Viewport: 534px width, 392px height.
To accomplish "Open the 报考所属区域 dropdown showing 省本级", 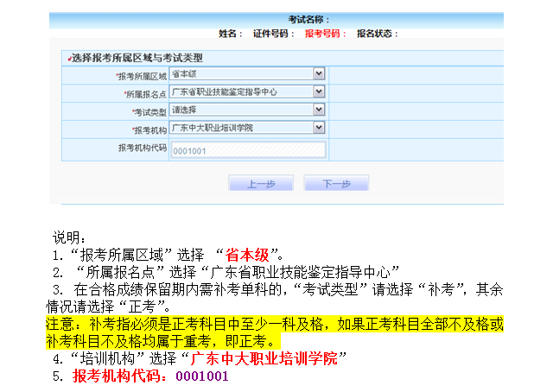I will click(x=247, y=74).
